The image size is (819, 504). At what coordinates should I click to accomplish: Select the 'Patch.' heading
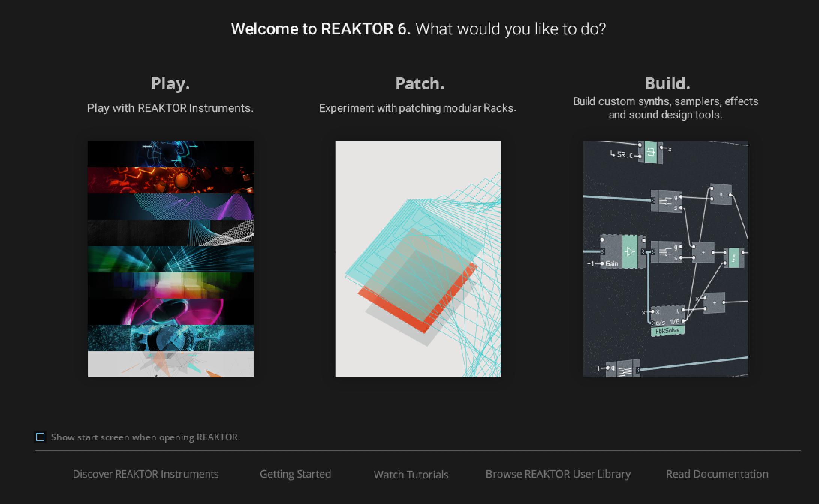tap(420, 83)
